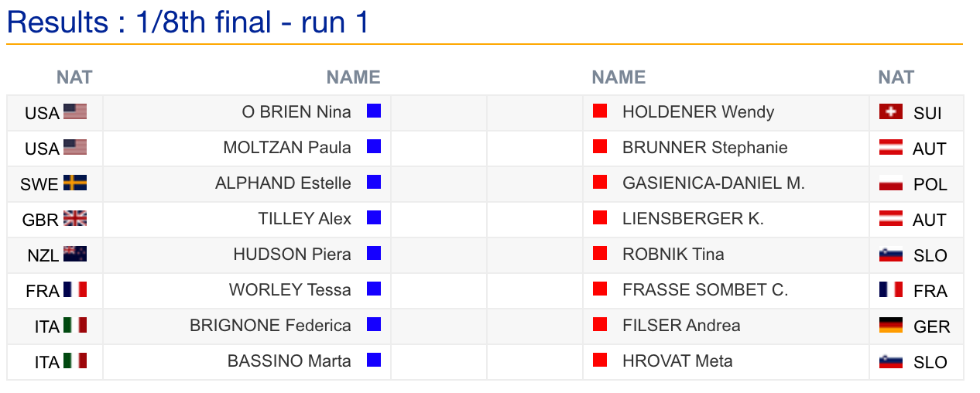Click the British flag beside TILLEY Alex
The height and width of the screenshot is (393, 980).
pyautogui.click(x=75, y=219)
